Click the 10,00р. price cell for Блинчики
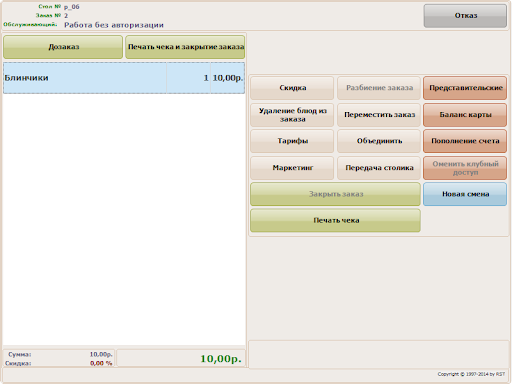 point(228,78)
